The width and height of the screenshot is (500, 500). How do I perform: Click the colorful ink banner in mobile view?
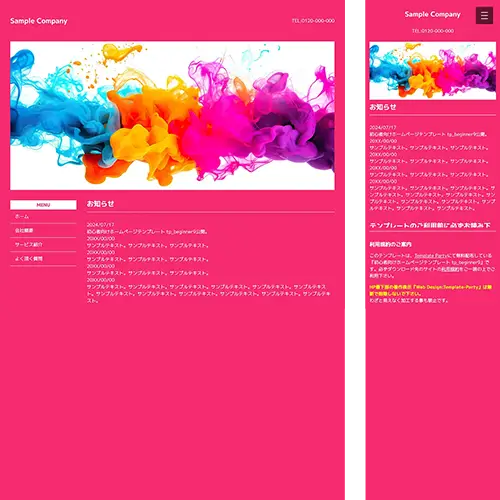432,71
